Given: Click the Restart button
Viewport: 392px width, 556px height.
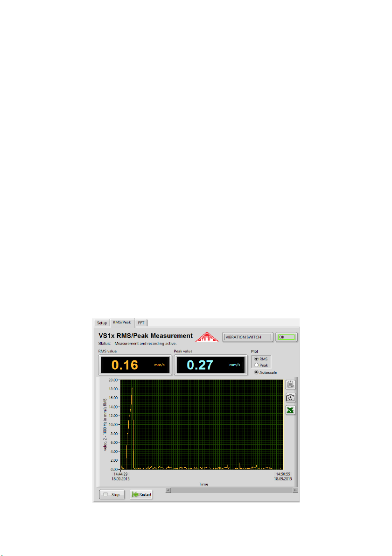Looking at the screenshot, I should (141, 495).
